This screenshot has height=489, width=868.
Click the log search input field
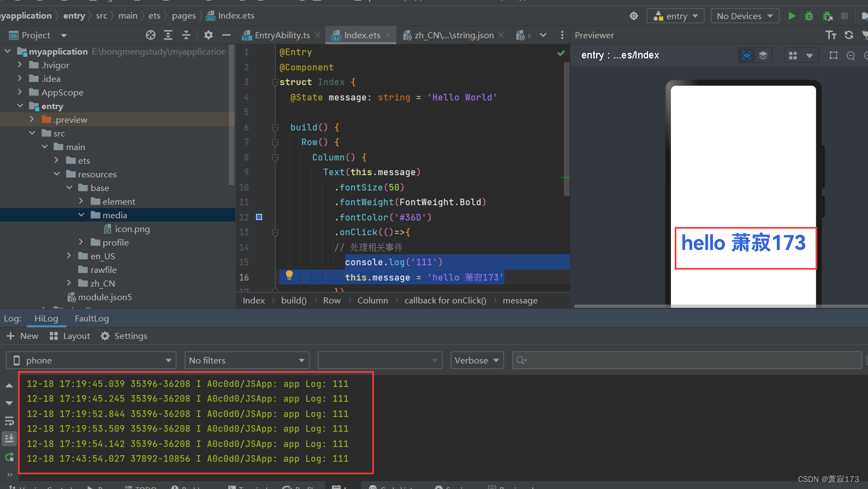(x=687, y=360)
